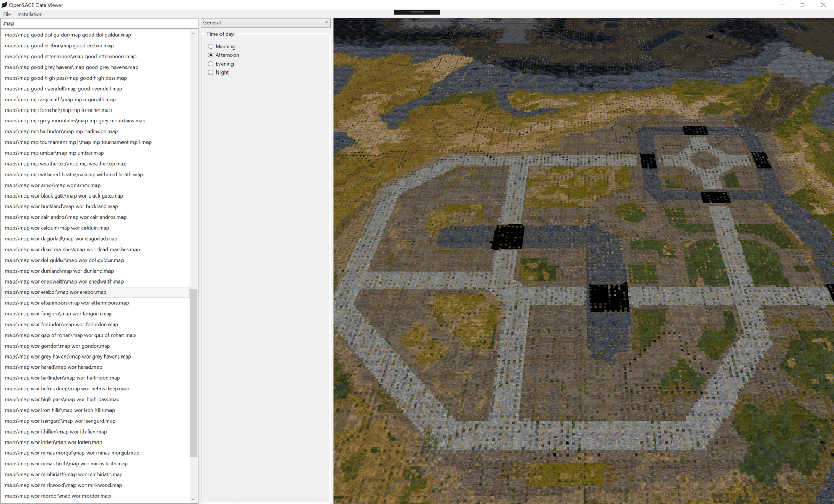Select map wor buckland.map
834x504 pixels.
(95, 206)
